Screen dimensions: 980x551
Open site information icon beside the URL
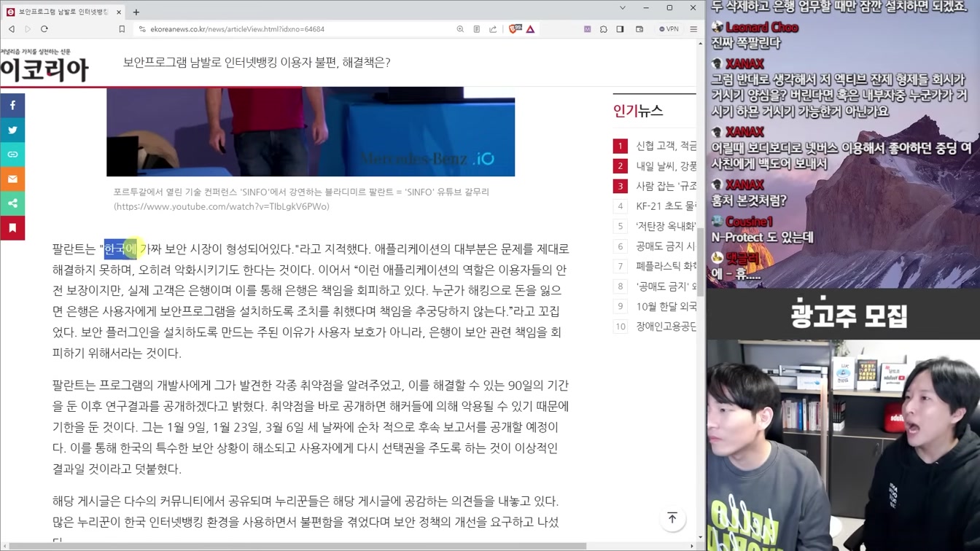click(142, 29)
